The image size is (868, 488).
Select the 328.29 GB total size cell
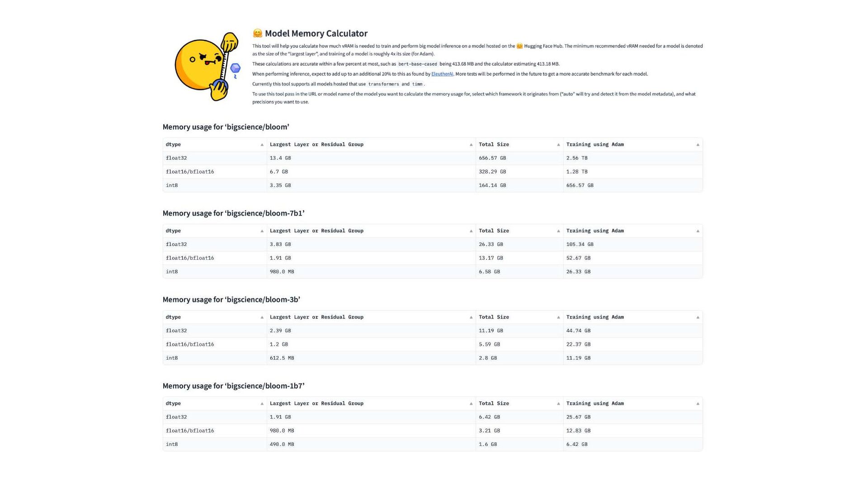pos(519,172)
